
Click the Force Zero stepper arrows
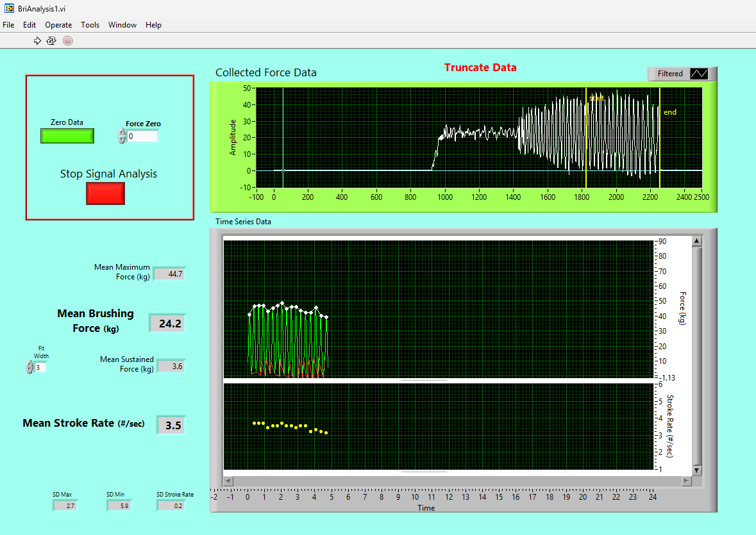122,136
